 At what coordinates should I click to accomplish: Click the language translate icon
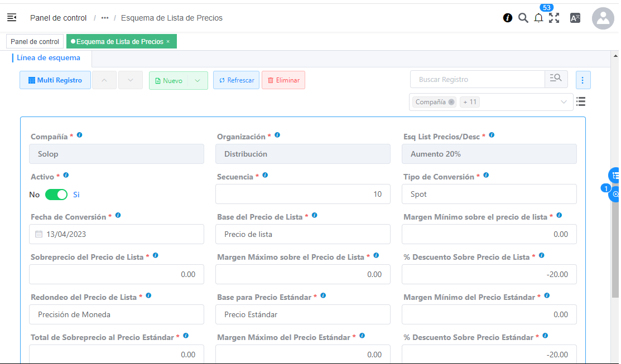(575, 18)
